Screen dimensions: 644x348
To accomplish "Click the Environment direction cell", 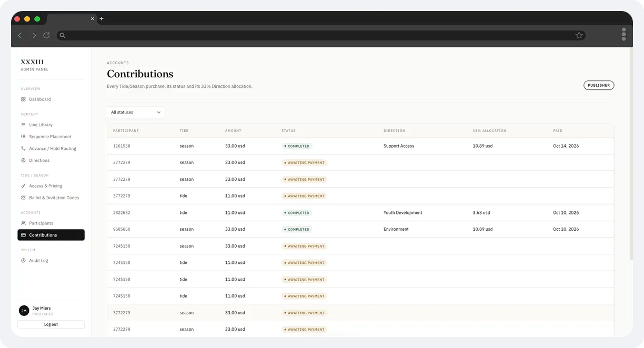I will 396,230.
